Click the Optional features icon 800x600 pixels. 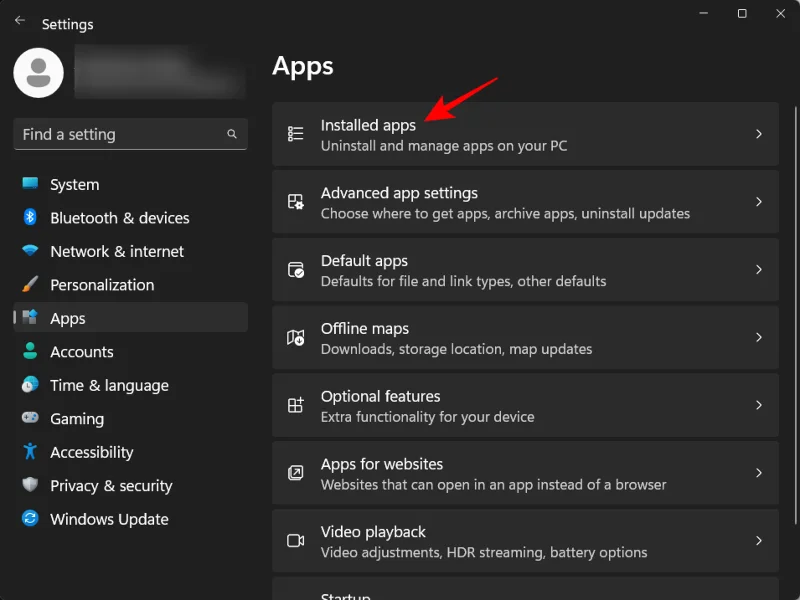click(x=295, y=405)
